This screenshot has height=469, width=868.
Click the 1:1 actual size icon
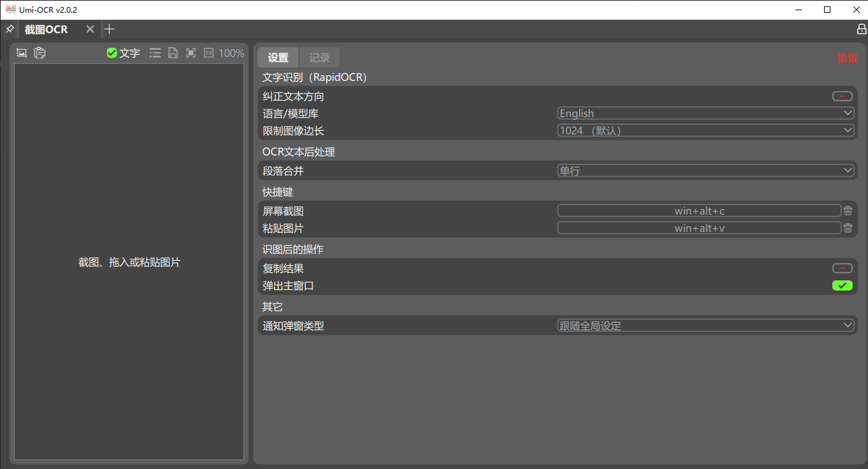(x=208, y=54)
